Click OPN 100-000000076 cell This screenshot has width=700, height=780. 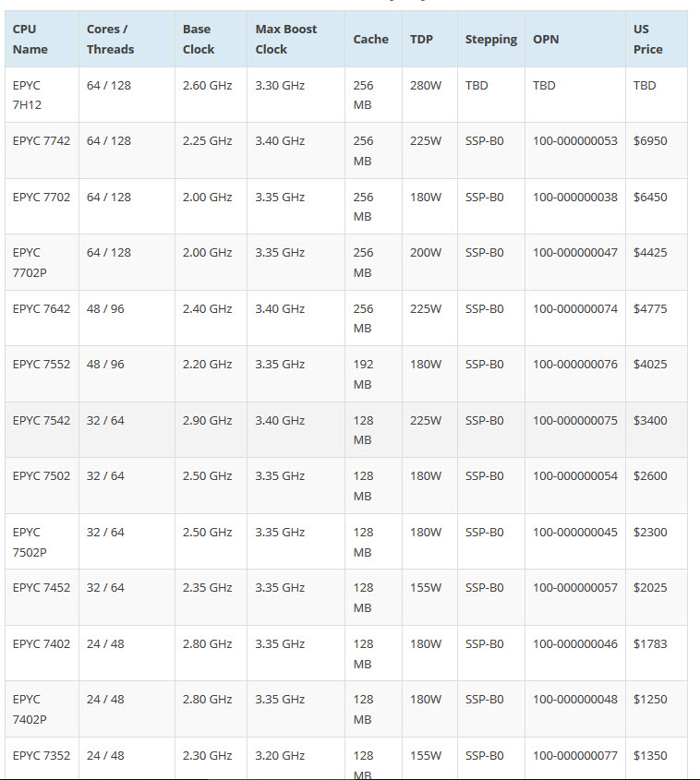pyautogui.click(x=575, y=374)
